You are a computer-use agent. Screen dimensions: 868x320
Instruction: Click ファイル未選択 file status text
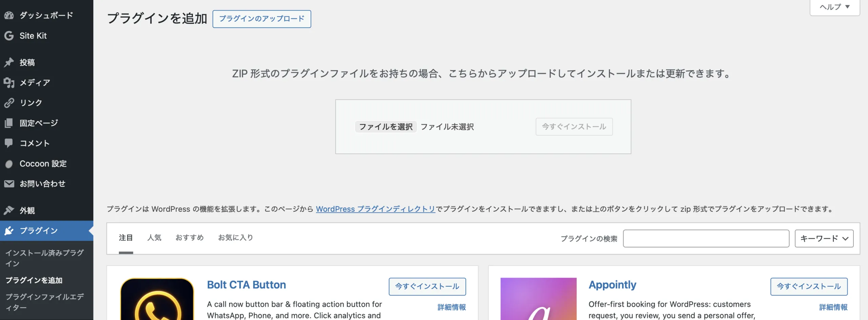[447, 127]
